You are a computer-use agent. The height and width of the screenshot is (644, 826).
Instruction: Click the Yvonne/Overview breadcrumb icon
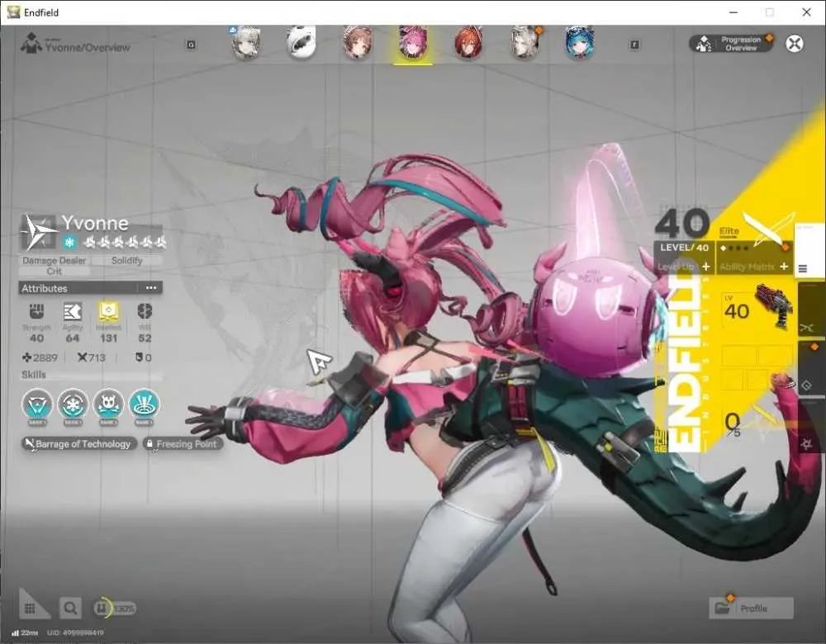point(31,43)
